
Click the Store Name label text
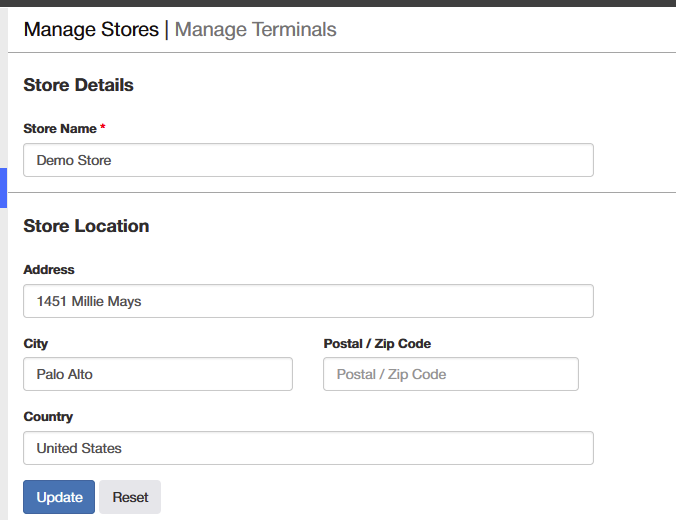click(x=60, y=128)
